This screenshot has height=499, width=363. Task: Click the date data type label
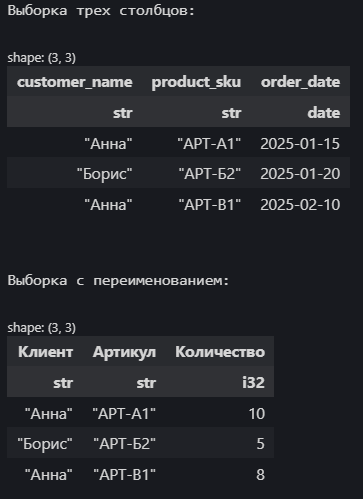[x=324, y=113]
